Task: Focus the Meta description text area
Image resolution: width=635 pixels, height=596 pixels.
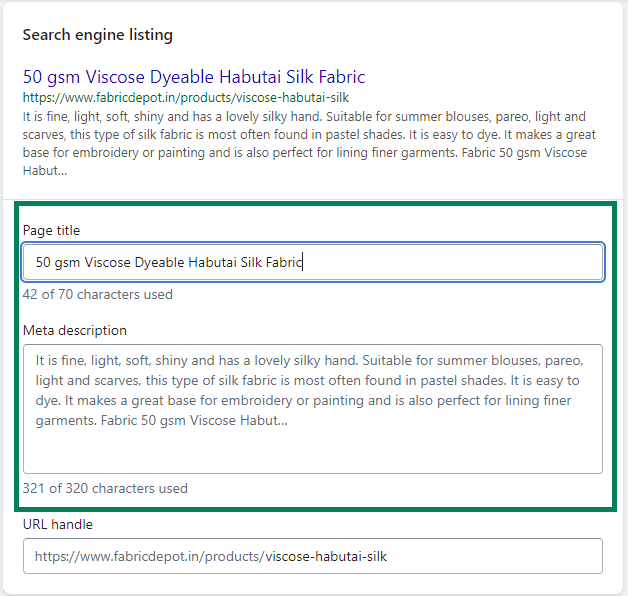Action: point(313,409)
